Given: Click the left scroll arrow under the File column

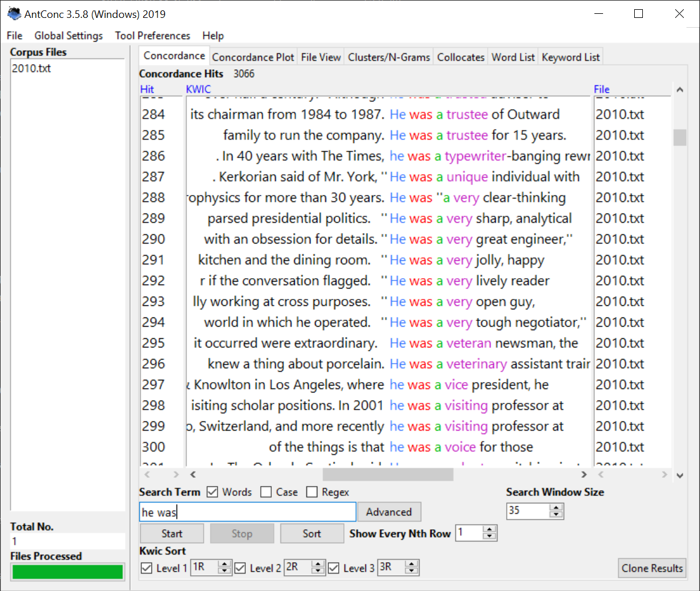Looking at the screenshot, I should 601,474.
